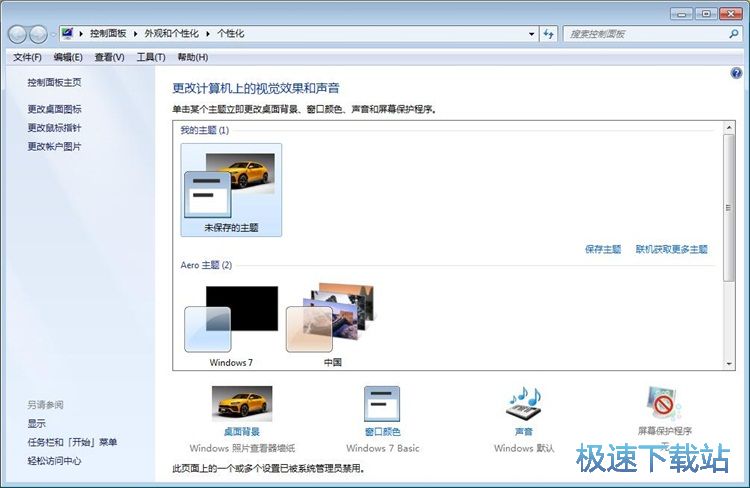Open the 窗口颜色 text link
Viewport: 750px width, 488px height.
pyautogui.click(x=382, y=432)
